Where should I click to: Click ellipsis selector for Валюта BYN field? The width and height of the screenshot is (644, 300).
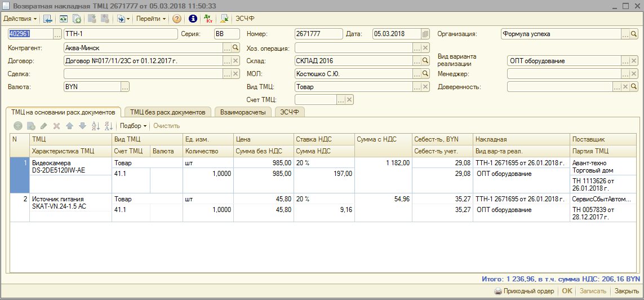[x=125, y=87]
